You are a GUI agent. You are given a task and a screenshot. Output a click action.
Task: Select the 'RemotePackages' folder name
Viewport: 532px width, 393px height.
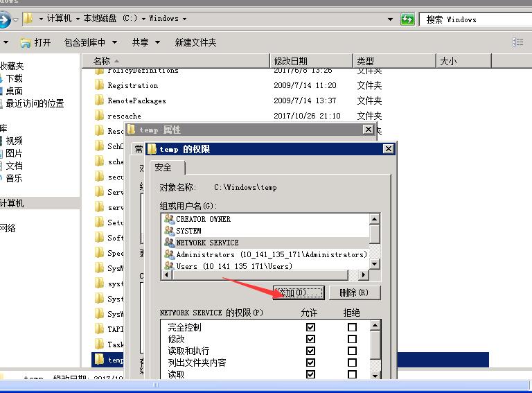point(136,101)
